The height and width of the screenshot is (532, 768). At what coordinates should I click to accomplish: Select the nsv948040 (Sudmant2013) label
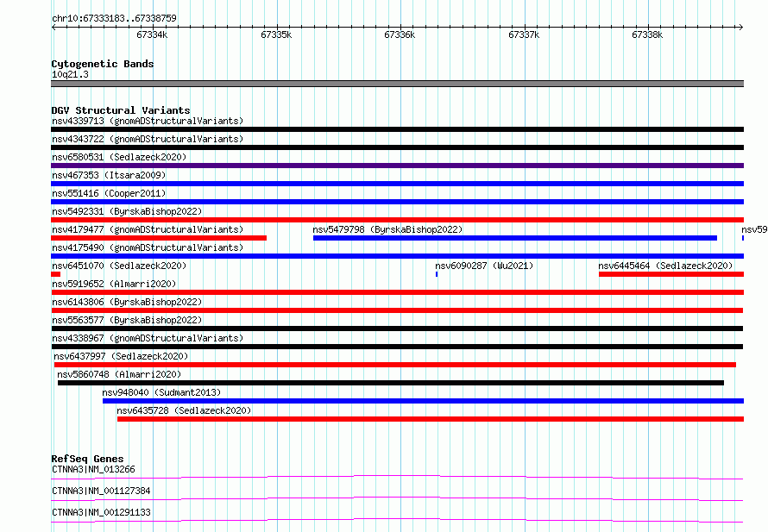click(161, 392)
